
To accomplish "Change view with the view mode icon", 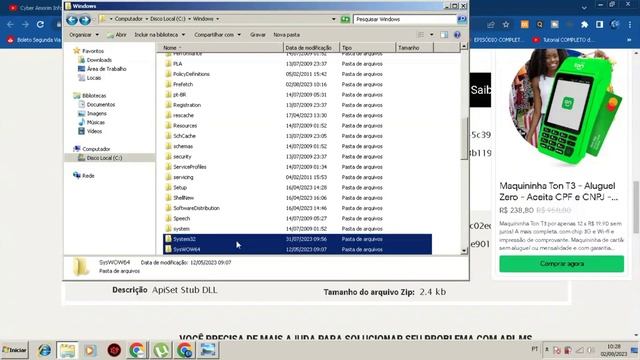I will [x=421, y=35].
